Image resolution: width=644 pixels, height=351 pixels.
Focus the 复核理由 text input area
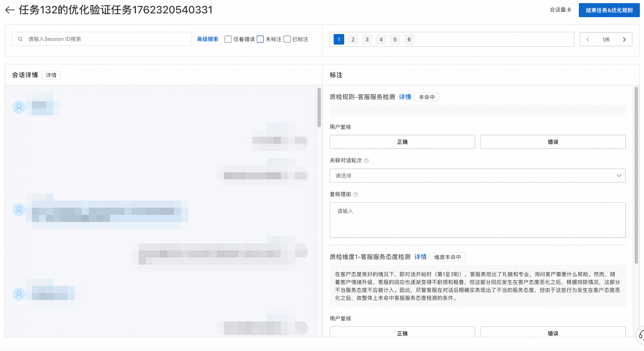[x=477, y=220]
